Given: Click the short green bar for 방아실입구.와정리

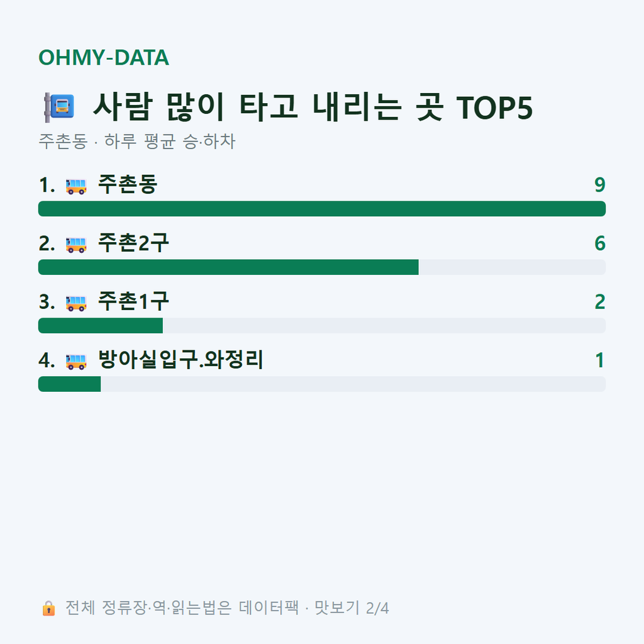Looking at the screenshot, I should tap(69, 384).
